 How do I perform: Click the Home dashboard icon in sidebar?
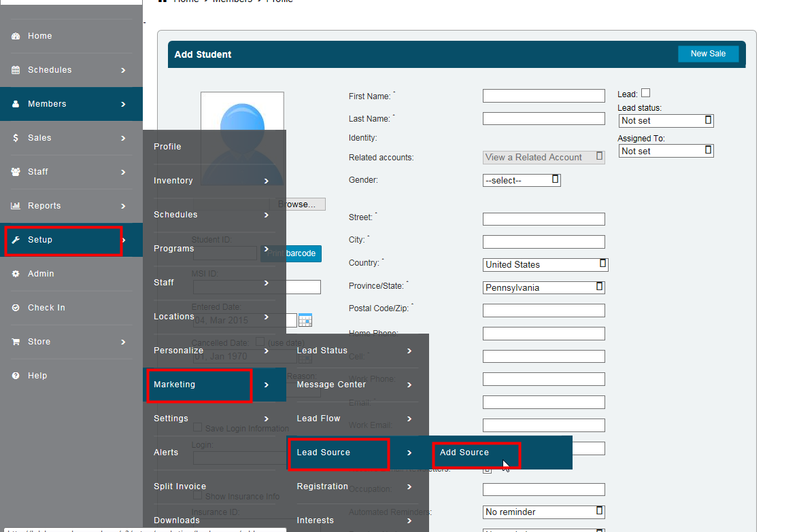[16, 36]
